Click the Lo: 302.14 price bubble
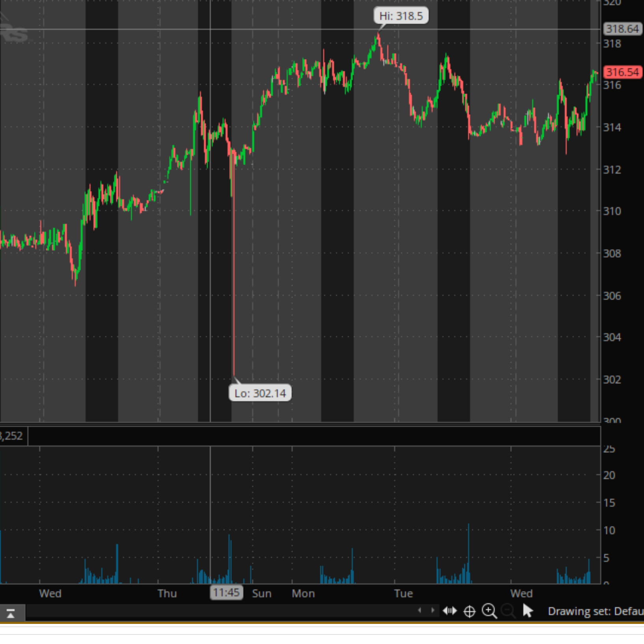 click(x=260, y=393)
